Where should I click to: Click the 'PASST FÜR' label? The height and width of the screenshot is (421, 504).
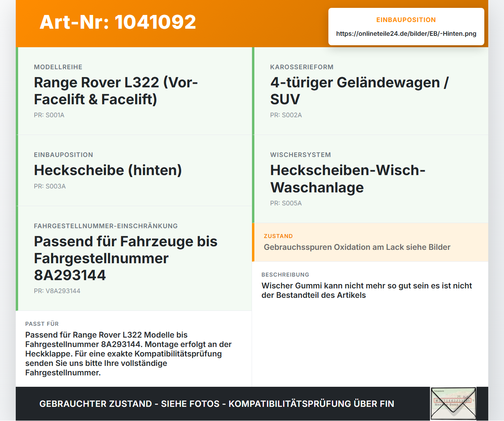pyautogui.click(x=42, y=324)
